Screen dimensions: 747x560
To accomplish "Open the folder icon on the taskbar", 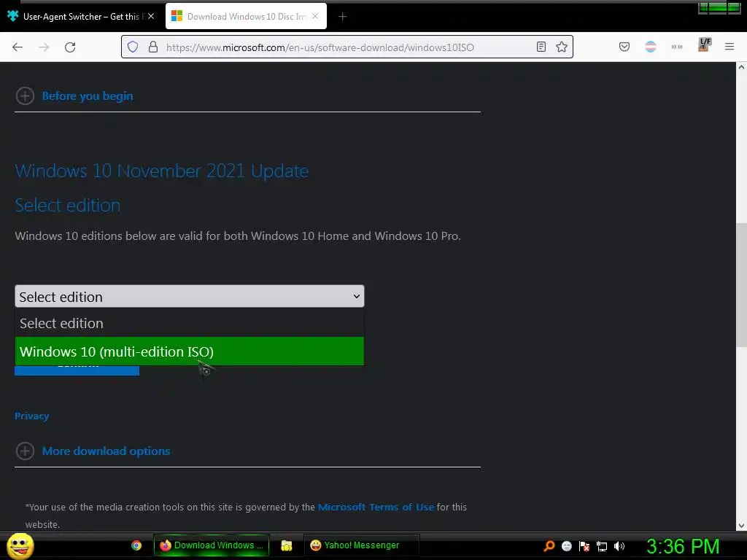I will [286, 545].
